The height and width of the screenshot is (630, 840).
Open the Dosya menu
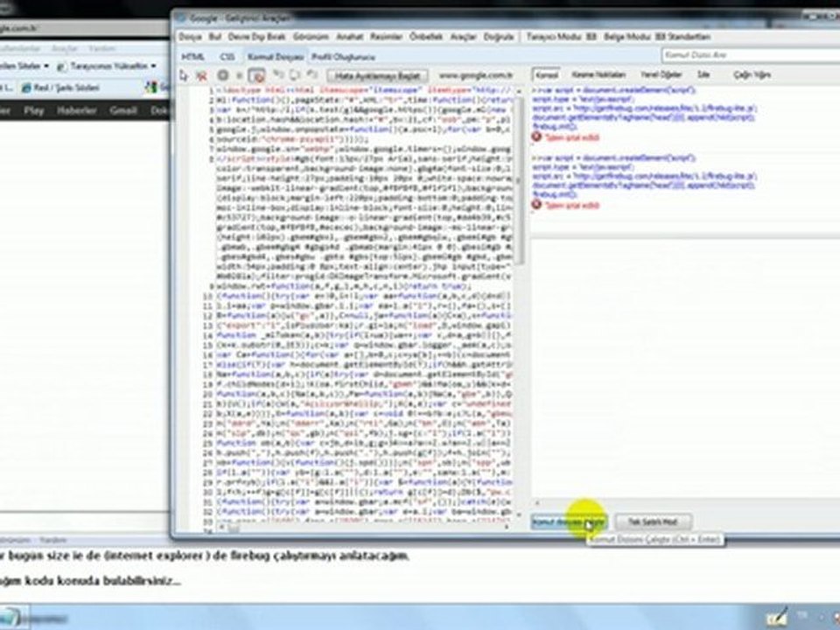[190, 37]
